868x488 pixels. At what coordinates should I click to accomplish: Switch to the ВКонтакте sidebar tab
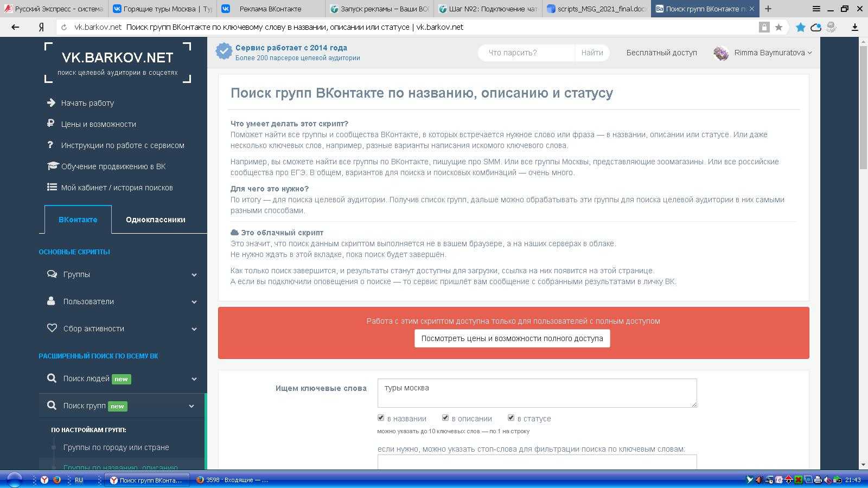78,220
